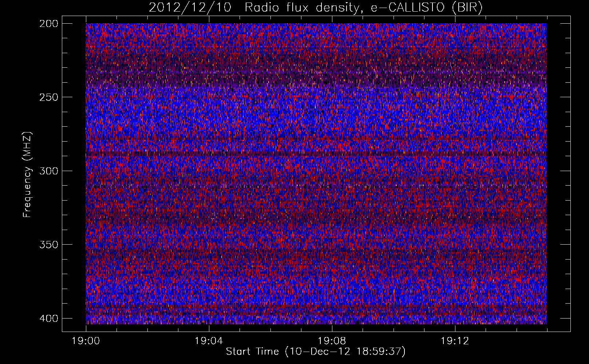Image resolution: width=589 pixels, height=364 pixels.
Task: Click the plot title '2012/12/10 Radio flux density'
Action: click(x=316, y=8)
